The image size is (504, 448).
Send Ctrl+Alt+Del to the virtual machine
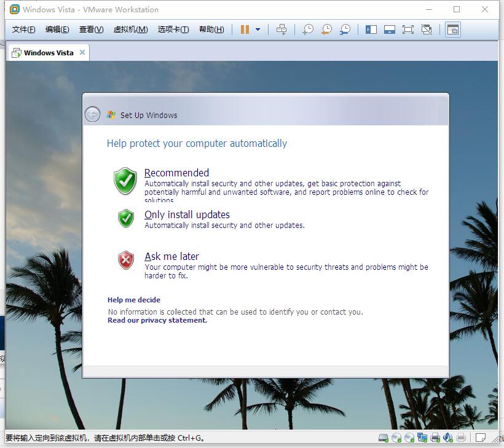[282, 29]
